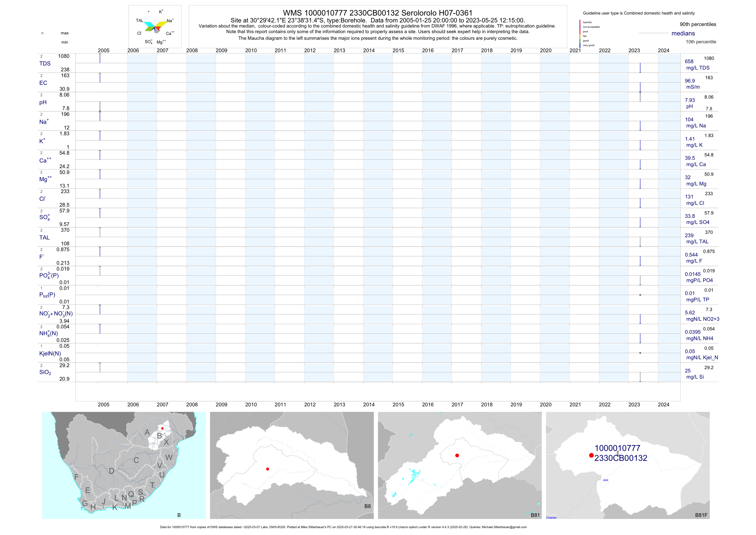Click the KjelN 2023 square data marker

click(x=640, y=353)
